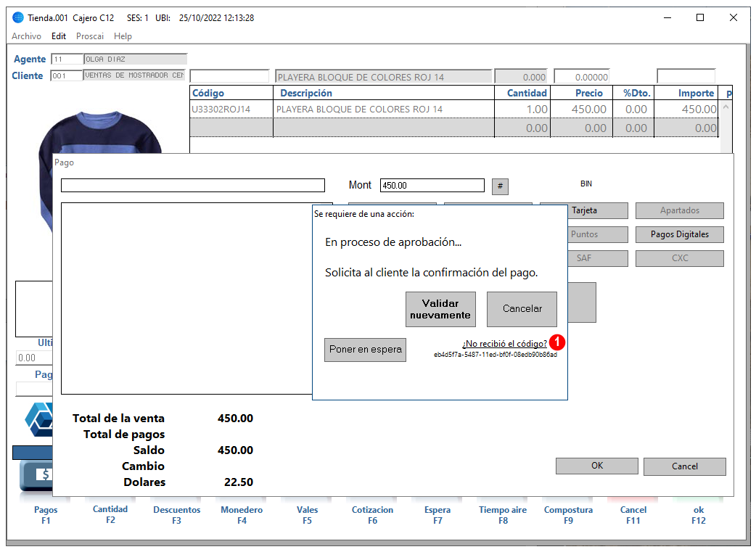Screen dimensions: 756x552
Task: Click the Importe column header
Action: click(686, 93)
